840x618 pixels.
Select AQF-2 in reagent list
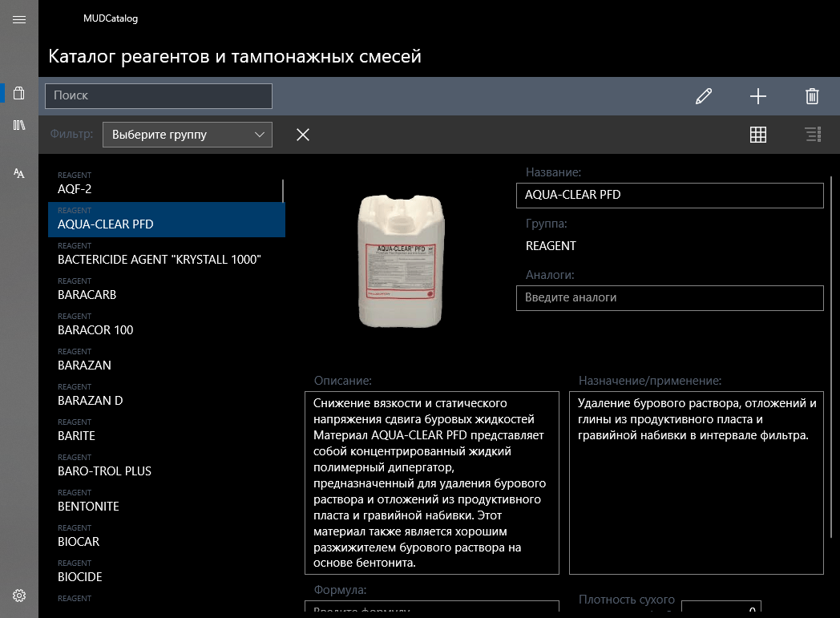166,184
